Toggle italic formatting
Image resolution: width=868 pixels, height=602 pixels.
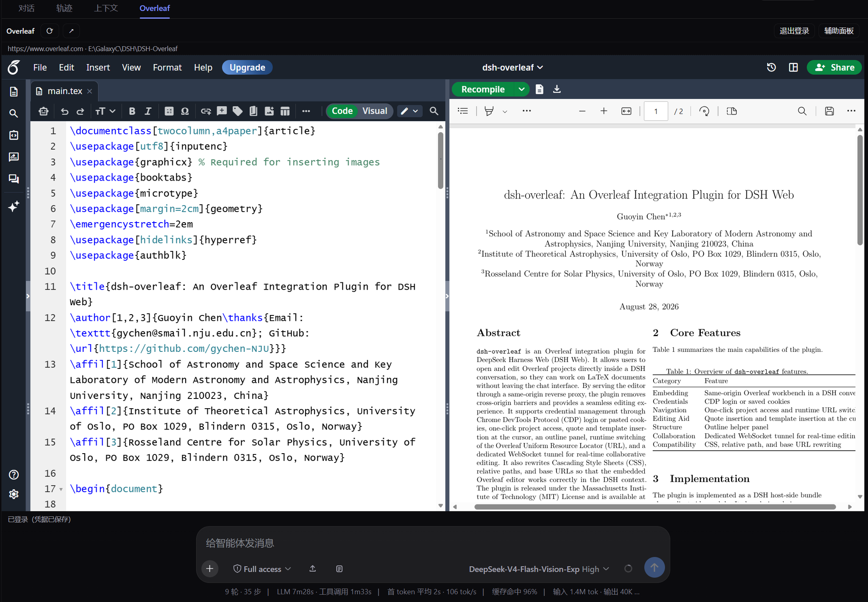coord(147,111)
